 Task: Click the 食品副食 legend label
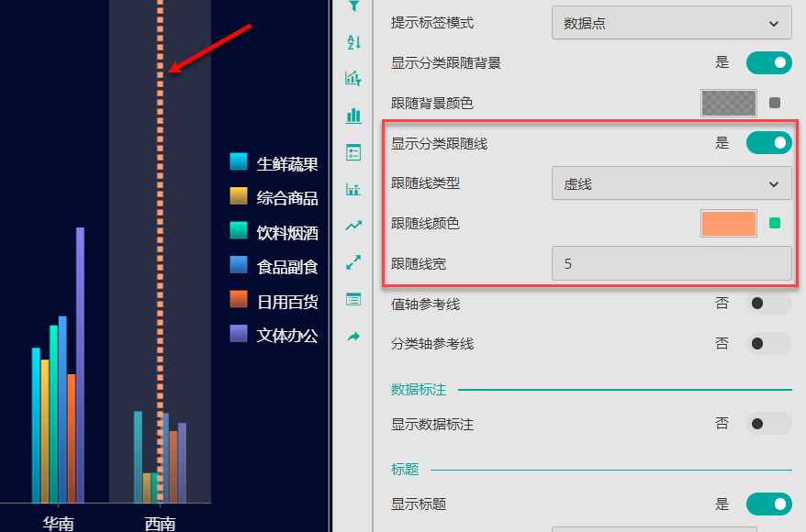point(287,267)
